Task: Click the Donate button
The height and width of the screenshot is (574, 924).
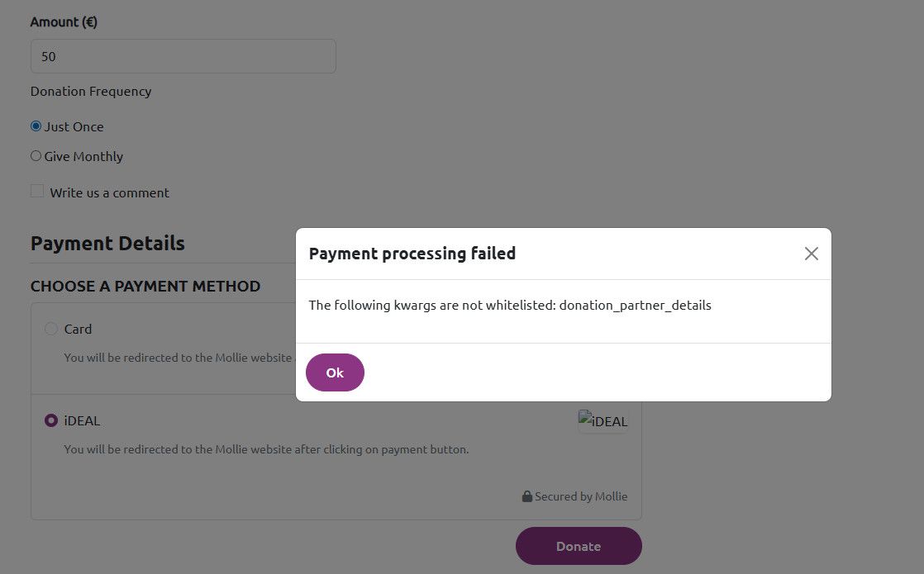Action: (x=579, y=546)
